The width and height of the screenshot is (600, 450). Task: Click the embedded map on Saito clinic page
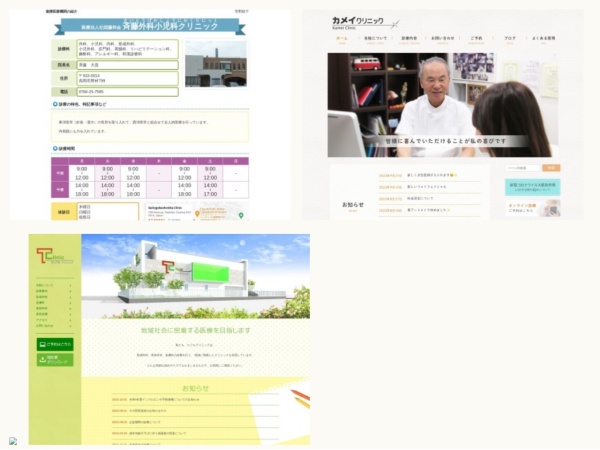click(x=196, y=211)
